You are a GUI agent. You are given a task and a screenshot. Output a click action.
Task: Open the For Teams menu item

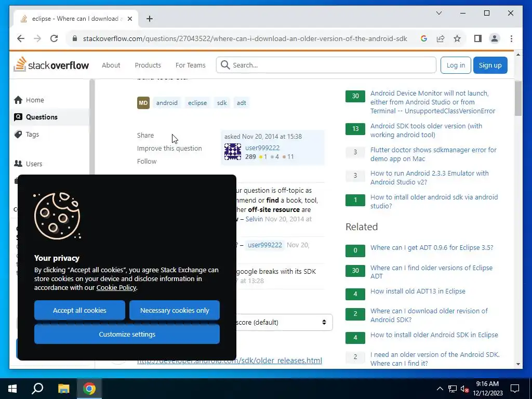click(190, 65)
